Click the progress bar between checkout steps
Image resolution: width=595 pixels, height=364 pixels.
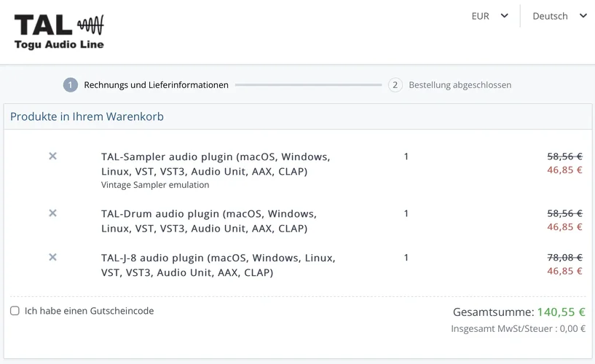click(x=308, y=85)
